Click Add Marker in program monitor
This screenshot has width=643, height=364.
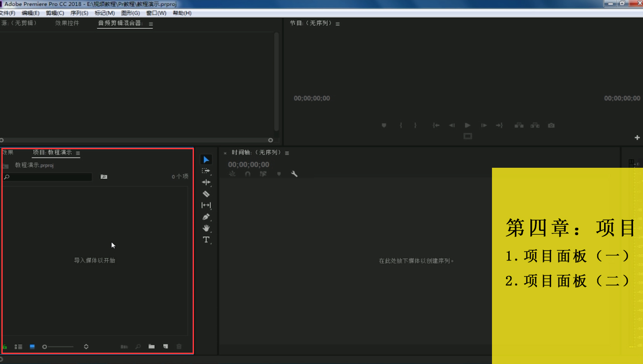pyautogui.click(x=384, y=125)
